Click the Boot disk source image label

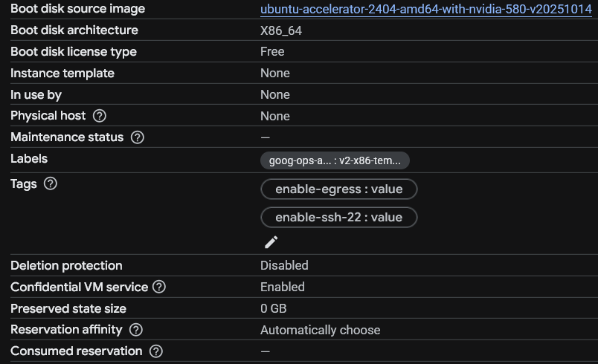[x=78, y=9]
